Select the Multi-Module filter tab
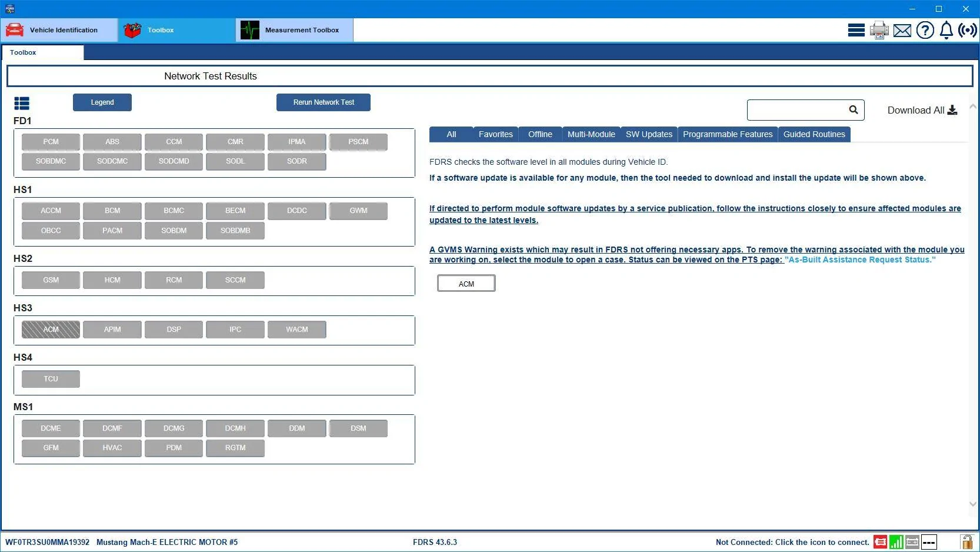The width and height of the screenshot is (980, 552). [591, 134]
